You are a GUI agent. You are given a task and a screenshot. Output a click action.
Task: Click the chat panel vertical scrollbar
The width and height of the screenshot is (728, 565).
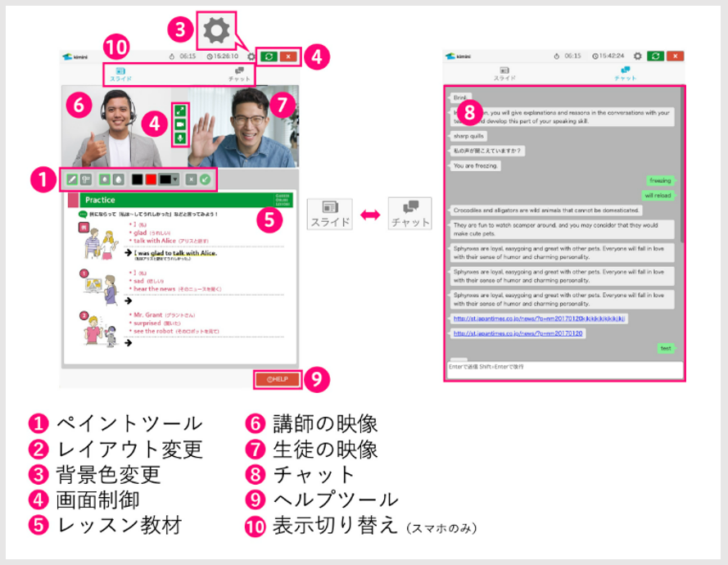682,165
